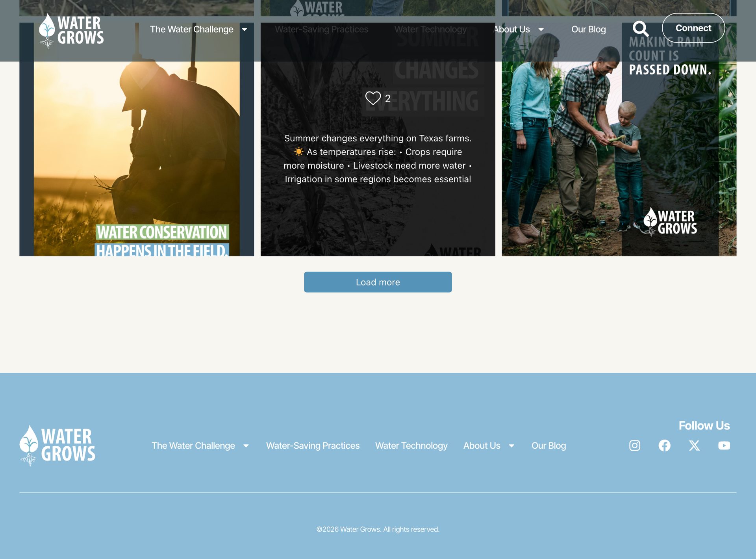Expand The Water Challenge dropdown arrow in header
The image size is (756, 559).
pyautogui.click(x=245, y=30)
